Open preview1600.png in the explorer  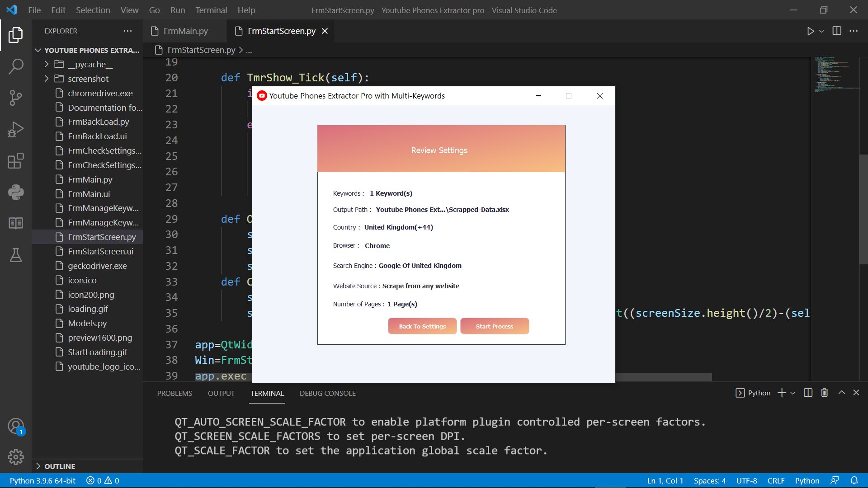click(x=87, y=338)
